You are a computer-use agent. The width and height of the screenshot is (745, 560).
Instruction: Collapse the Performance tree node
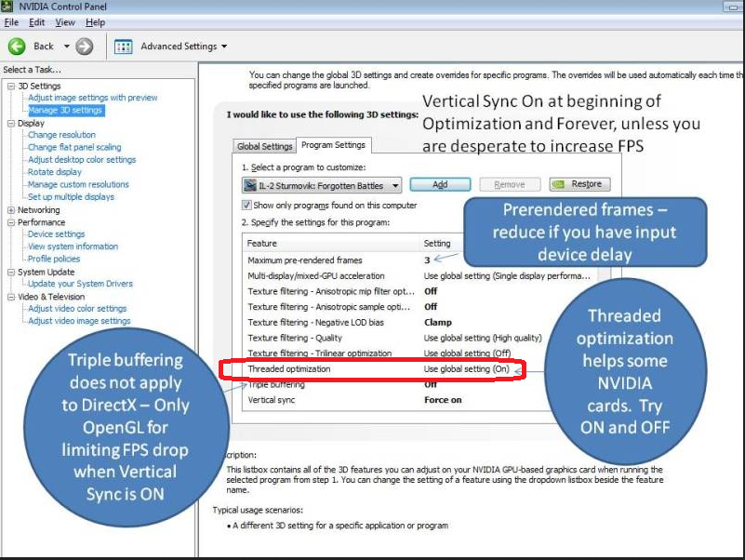(11, 222)
